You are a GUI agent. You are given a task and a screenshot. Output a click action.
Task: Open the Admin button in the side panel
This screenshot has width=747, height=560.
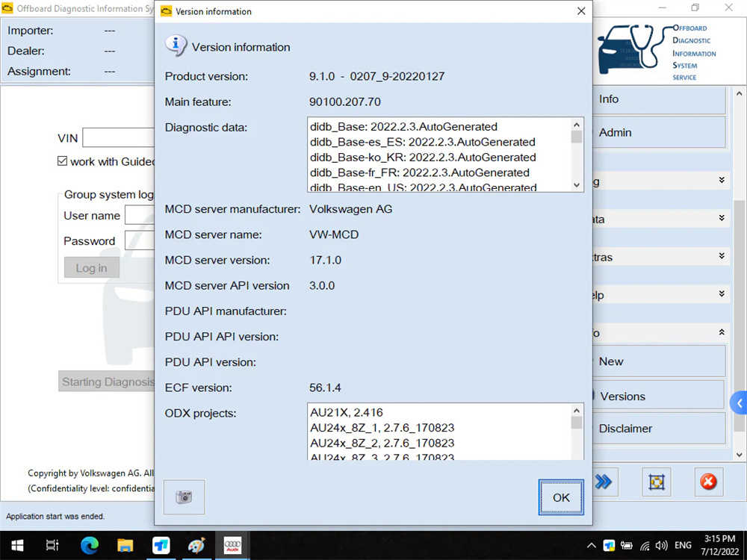(659, 132)
